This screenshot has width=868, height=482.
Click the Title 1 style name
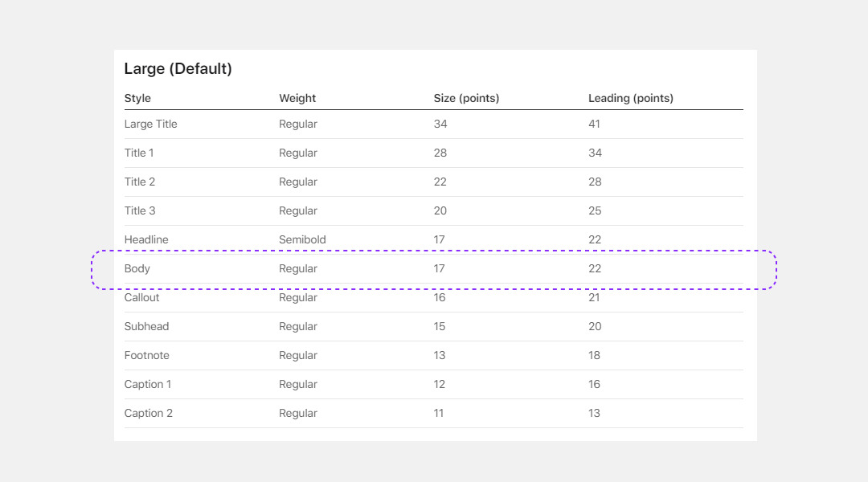[x=139, y=153]
